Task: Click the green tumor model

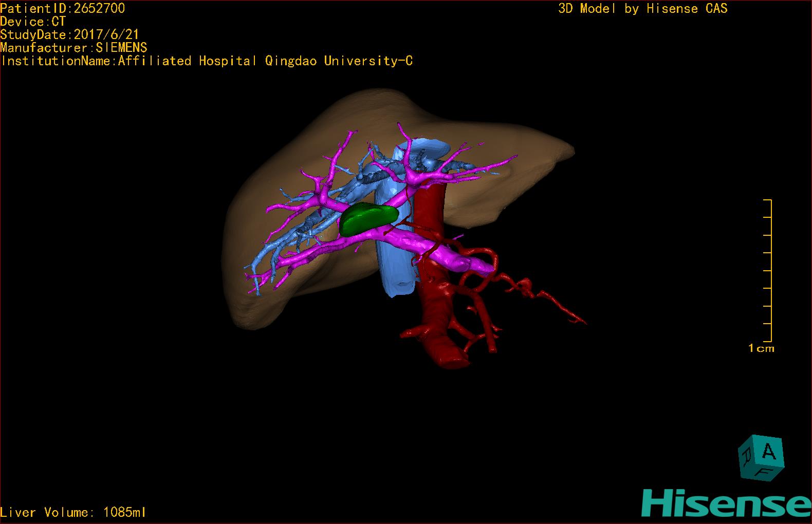Action: coord(368,219)
